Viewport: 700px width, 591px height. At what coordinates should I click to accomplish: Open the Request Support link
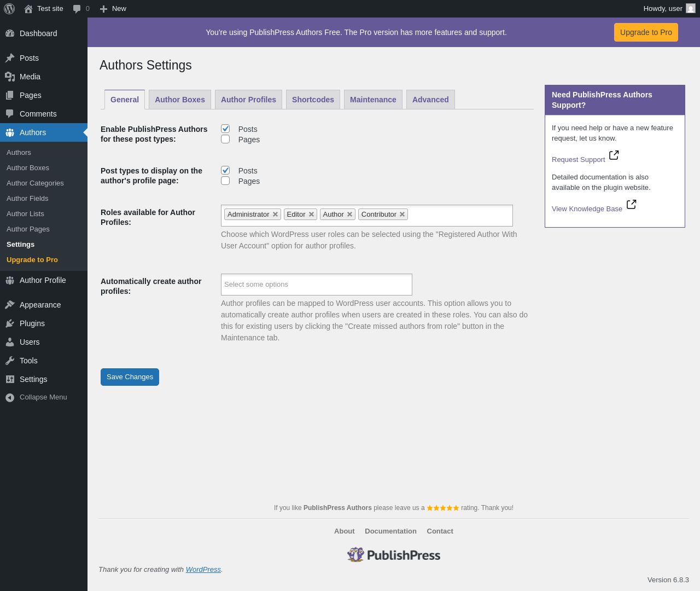[578, 160]
